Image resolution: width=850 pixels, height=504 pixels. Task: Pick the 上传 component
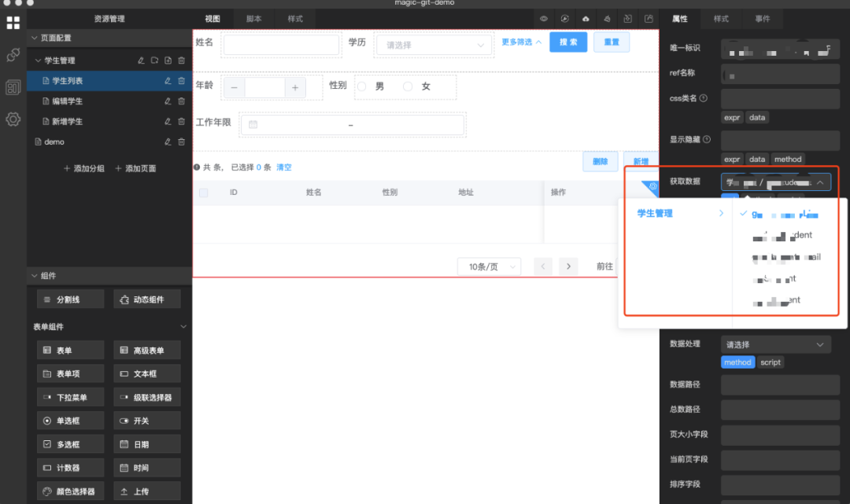coord(147,491)
